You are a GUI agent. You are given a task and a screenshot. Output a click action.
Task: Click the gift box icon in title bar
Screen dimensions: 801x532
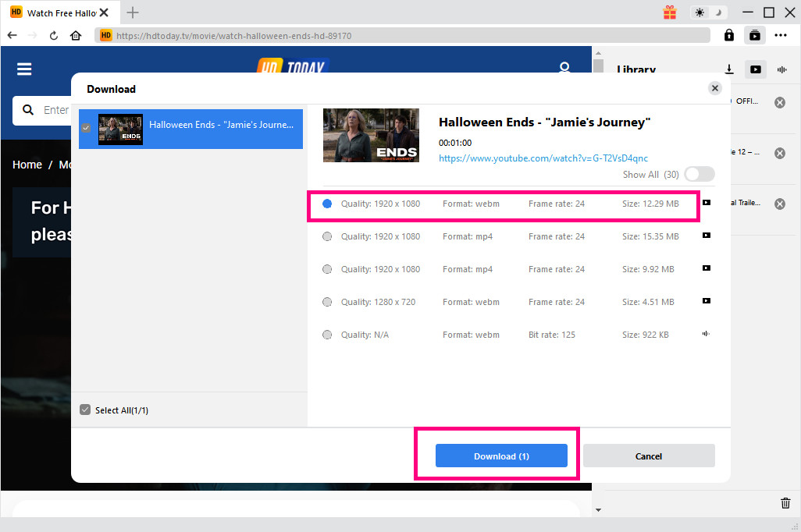coord(670,12)
